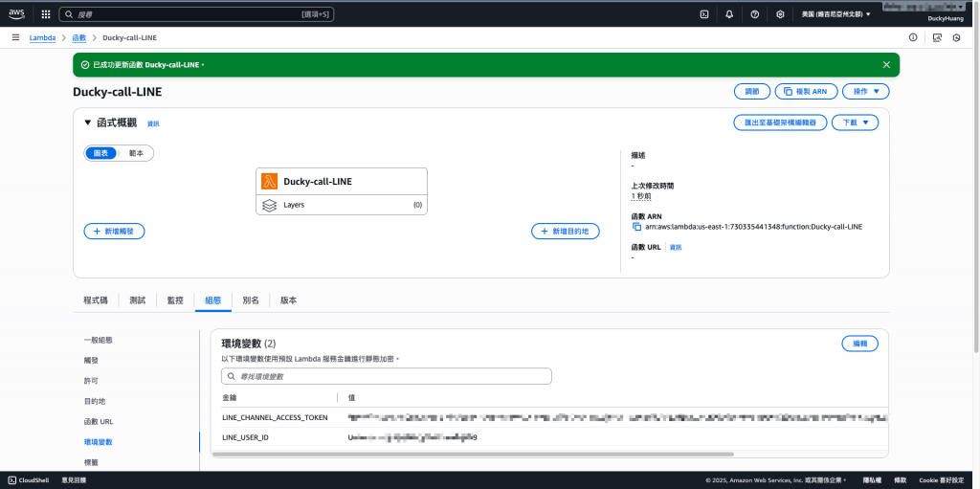This screenshot has height=489, width=980.
Task: Open Cookie 喜好設定 in the footer
Action: click(942, 480)
